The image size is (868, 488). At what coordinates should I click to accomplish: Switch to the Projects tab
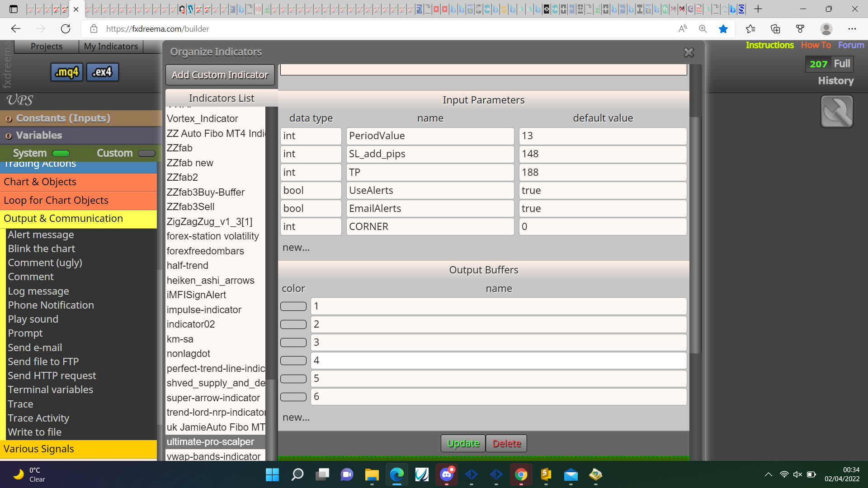(47, 47)
